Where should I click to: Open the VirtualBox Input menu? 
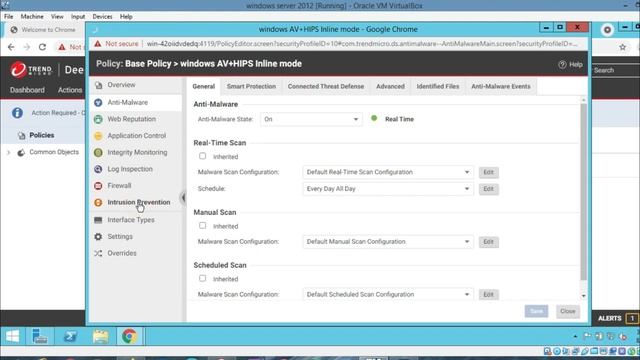click(78, 17)
